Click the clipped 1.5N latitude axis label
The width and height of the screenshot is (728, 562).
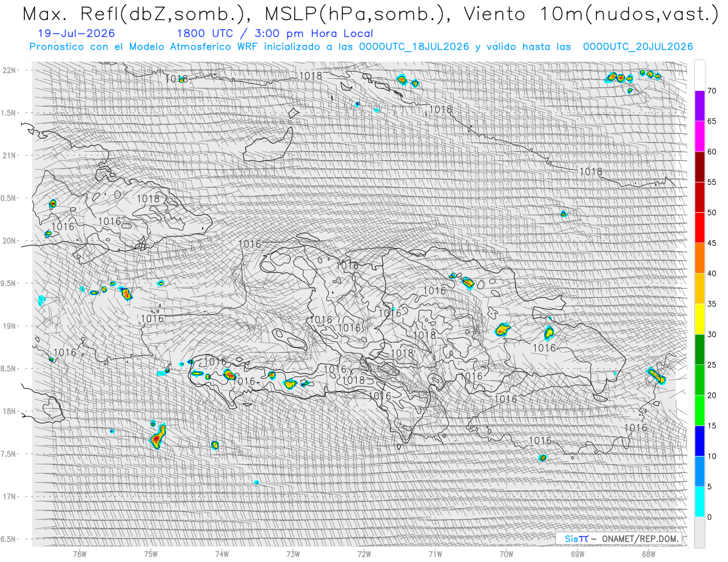8,113
